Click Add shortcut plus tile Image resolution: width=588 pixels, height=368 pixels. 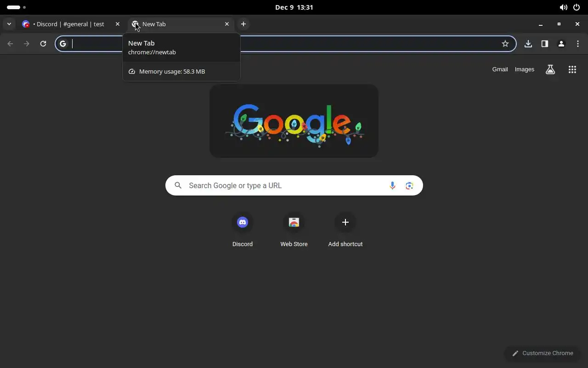345,230
